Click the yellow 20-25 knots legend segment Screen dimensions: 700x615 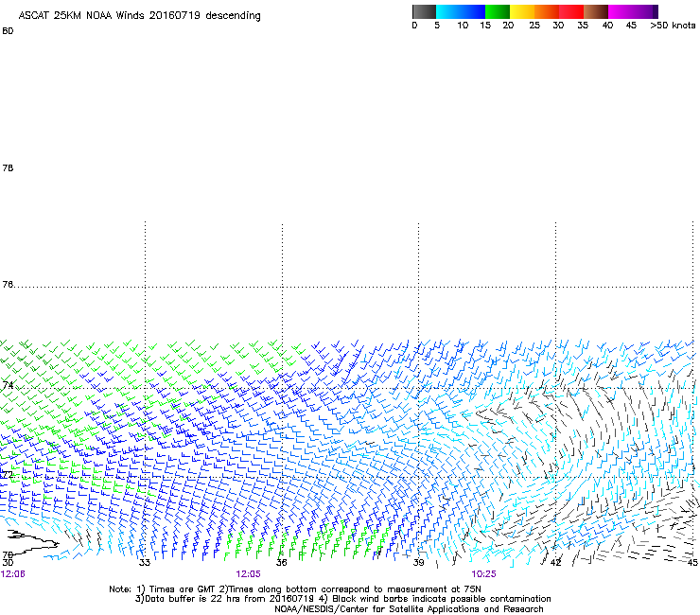(x=522, y=11)
